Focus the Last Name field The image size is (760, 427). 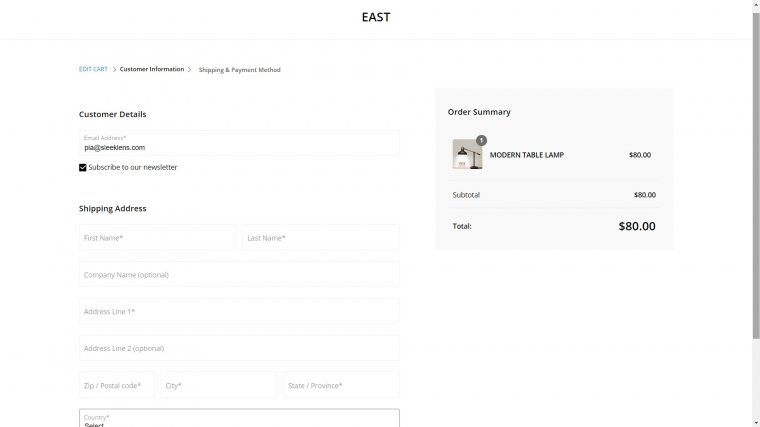point(321,237)
